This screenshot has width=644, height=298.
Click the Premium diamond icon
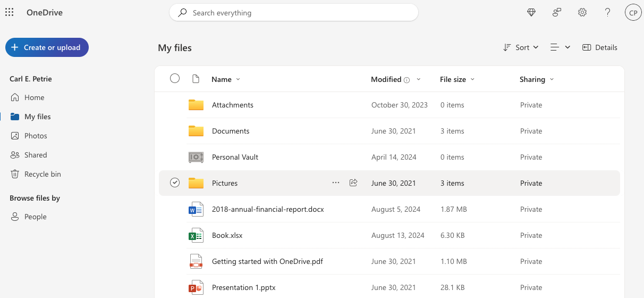click(531, 12)
